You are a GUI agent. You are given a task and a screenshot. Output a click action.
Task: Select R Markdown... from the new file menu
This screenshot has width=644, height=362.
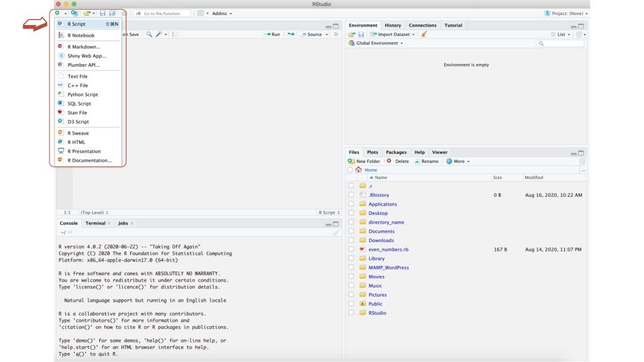(x=84, y=47)
